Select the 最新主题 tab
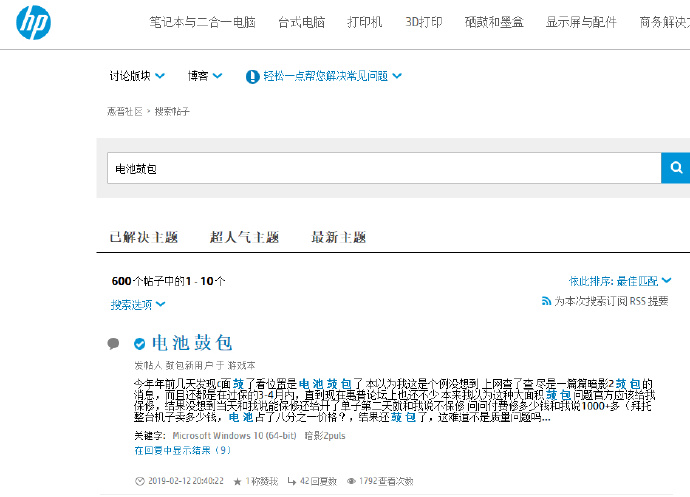 [338, 238]
